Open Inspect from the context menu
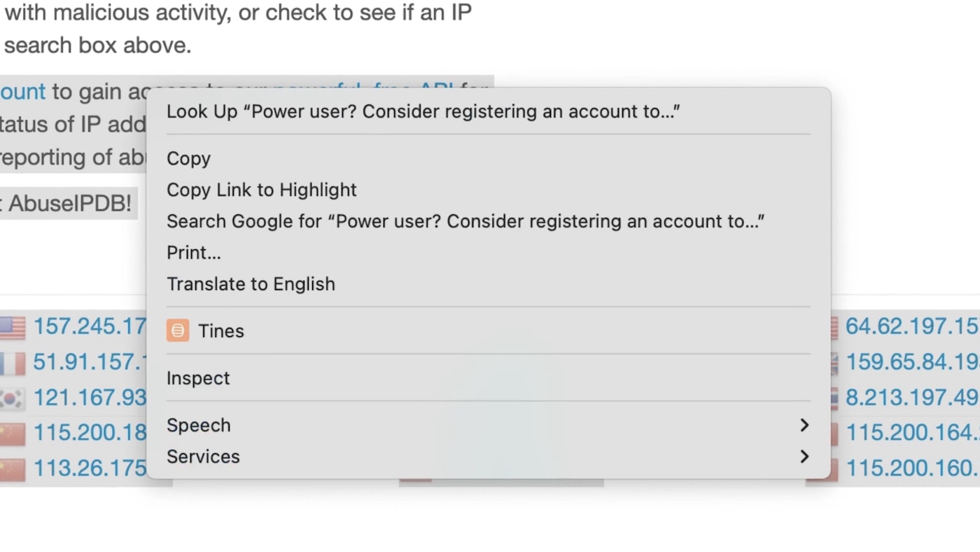The width and height of the screenshot is (980, 552). pyautogui.click(x=198, y=378)
